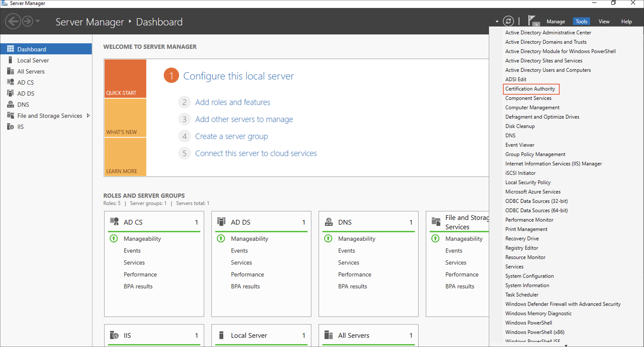Click the AD DS tile icon

[221, 222]
